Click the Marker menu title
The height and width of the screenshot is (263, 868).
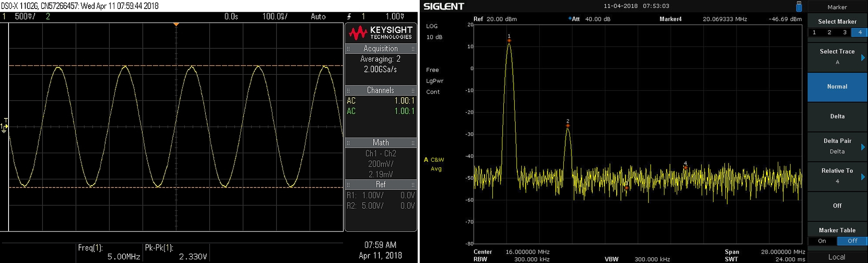837,7
